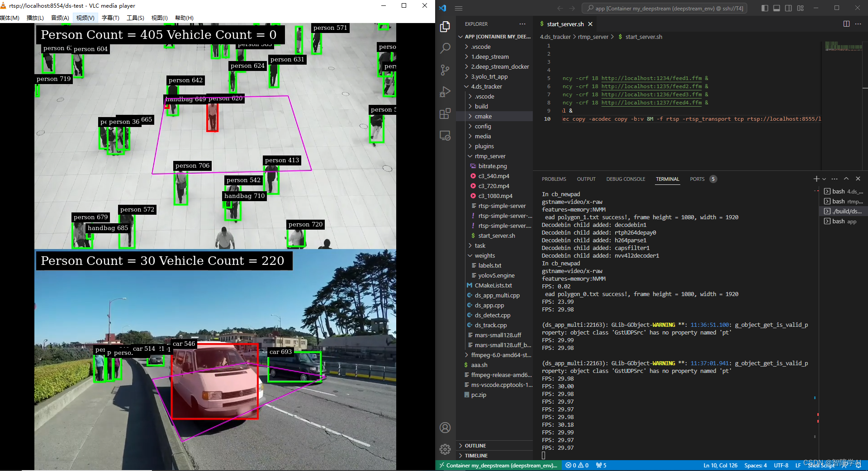This screenshot has height=471, width=868.
Task: Maximize the terminal panel size
Action: (846, 179)
